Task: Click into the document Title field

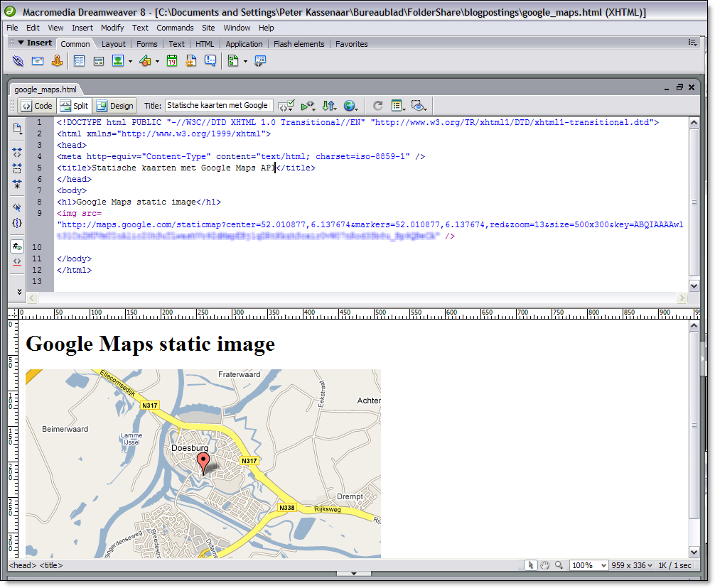Action: tap(219, 106)
